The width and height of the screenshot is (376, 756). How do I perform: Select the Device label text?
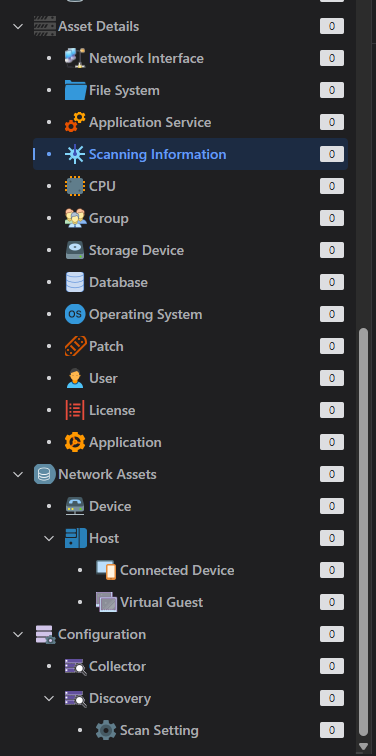point(110,506)
